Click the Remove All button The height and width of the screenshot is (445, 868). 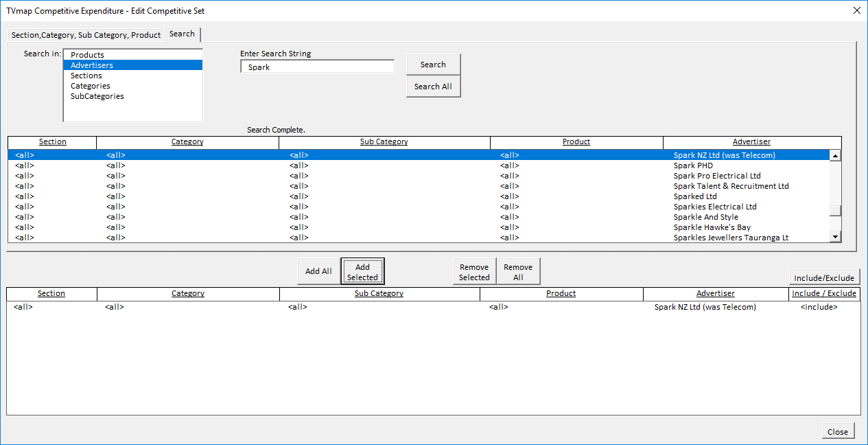[518, 271]
